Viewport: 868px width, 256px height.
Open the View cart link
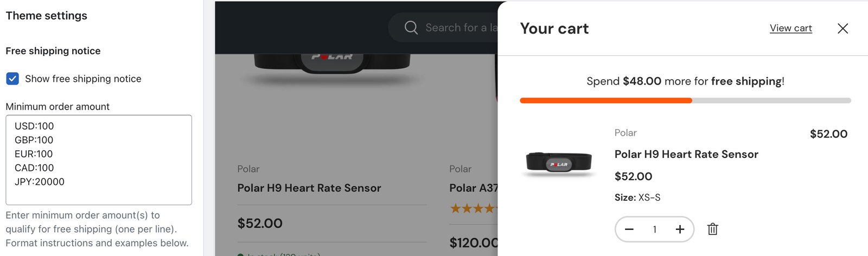pyautogui.click(x=790, y=28)
